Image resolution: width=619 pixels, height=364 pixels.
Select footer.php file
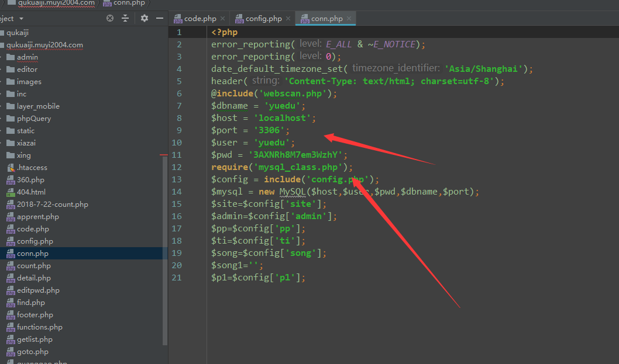pos(35,314)
